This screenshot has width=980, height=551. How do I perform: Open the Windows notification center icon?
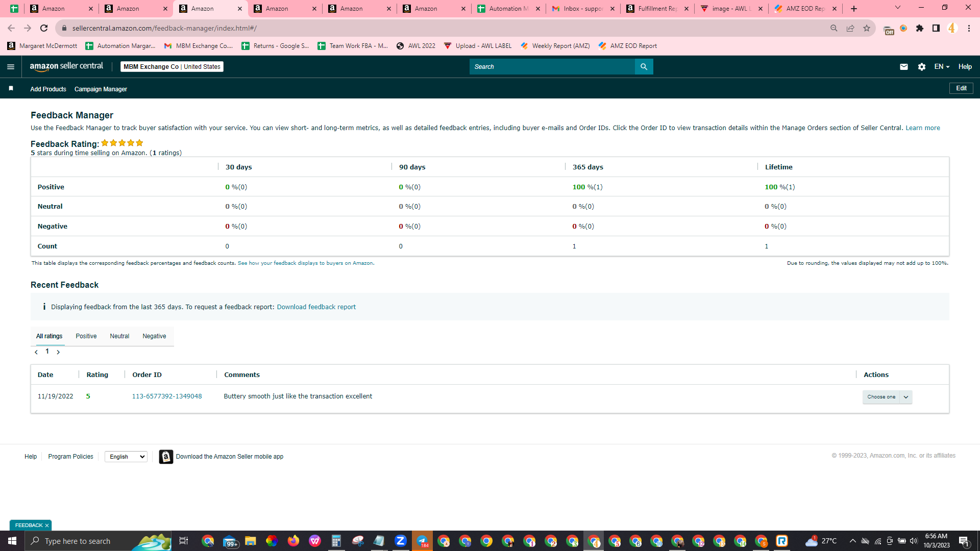964,541
